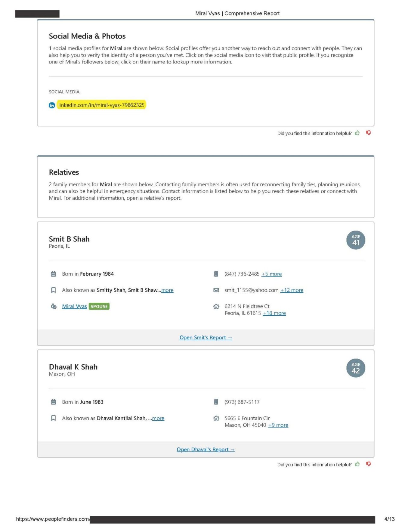Expand "+9 more" addresses for Dhaval
Viewport: 411px width, 532px height.
click(278, 425)
